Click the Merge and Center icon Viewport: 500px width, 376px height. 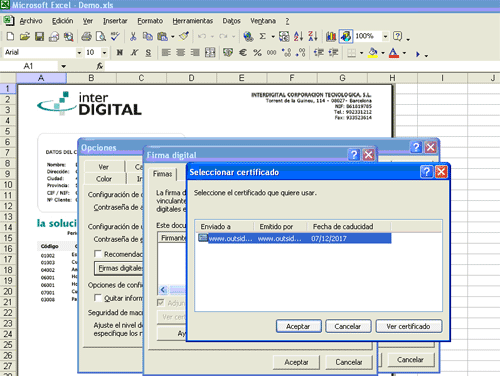point(210,52)
